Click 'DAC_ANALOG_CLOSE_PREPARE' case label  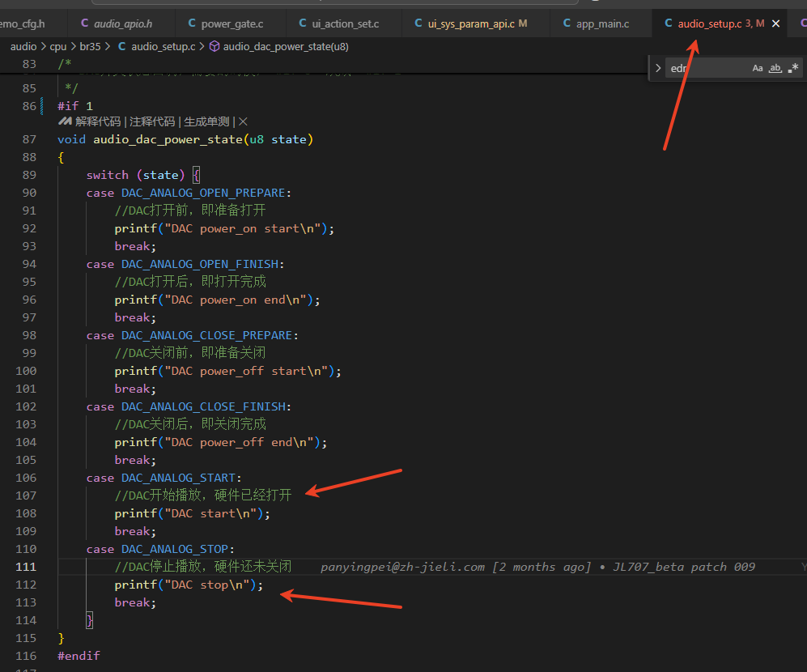(x=207, y=335)
